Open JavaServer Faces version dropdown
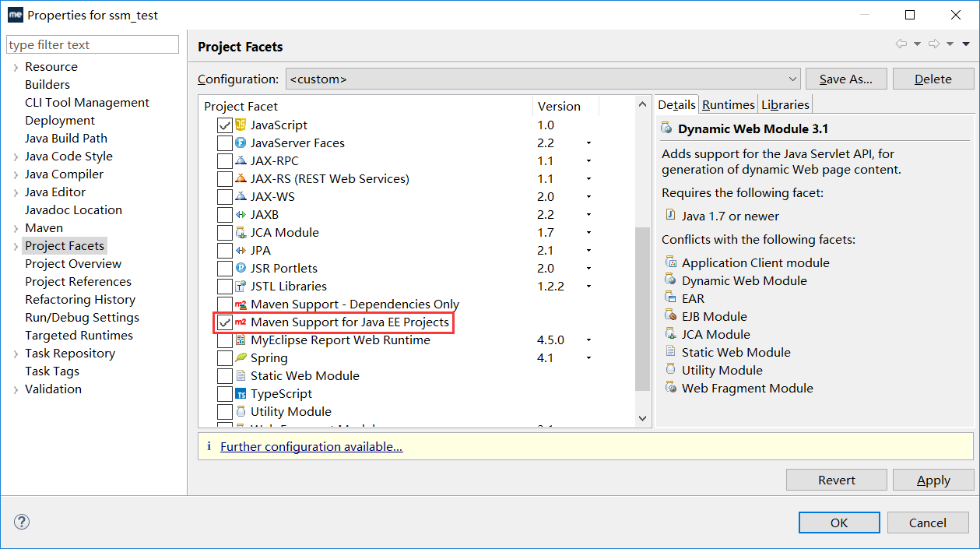 [588, 143]
